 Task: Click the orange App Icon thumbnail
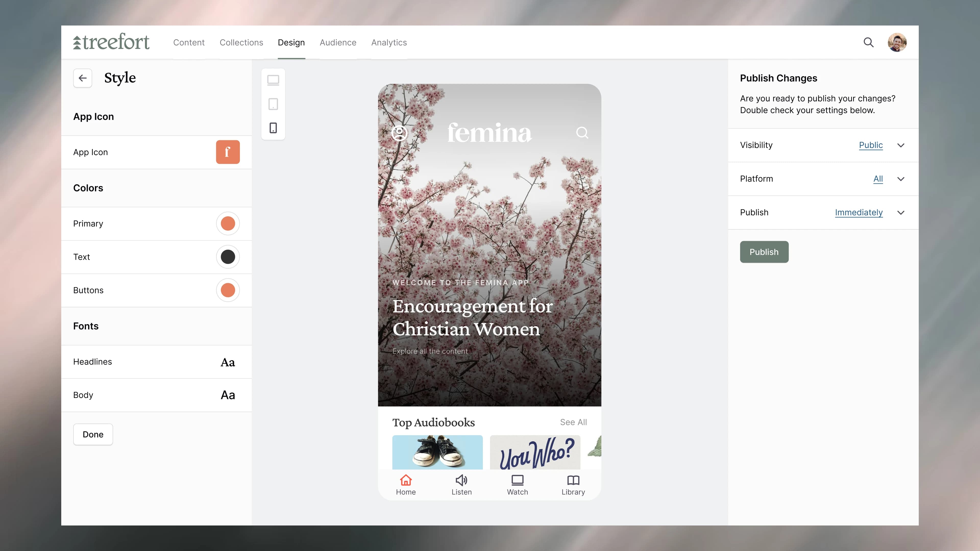(228, 152)
